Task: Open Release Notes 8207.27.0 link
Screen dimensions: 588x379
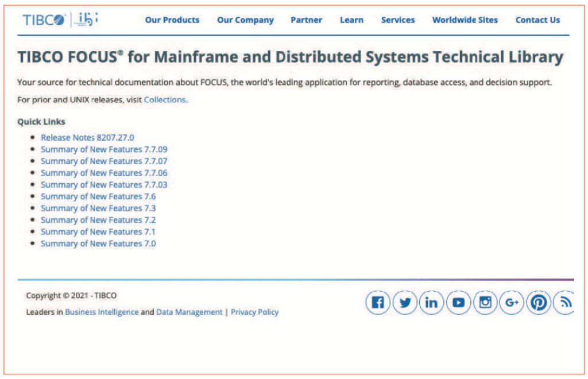Action: (87, 138)
